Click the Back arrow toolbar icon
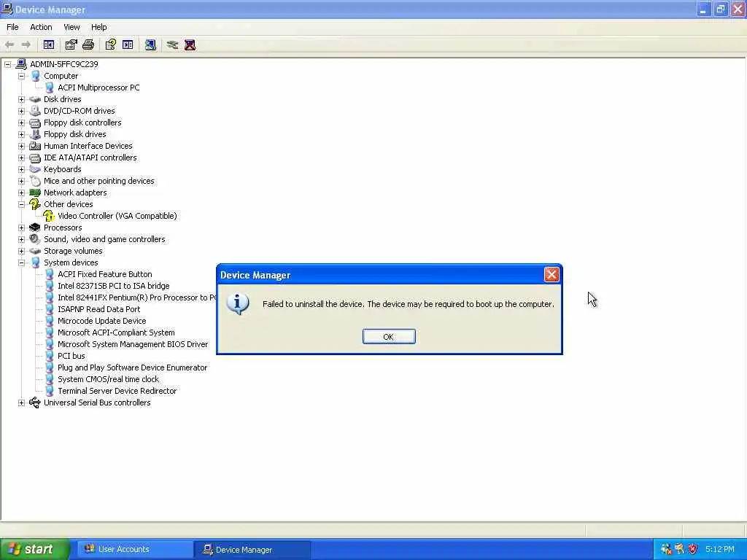This screenshot has width=747, height=560. pyautogui.click(x=9, y=44)
